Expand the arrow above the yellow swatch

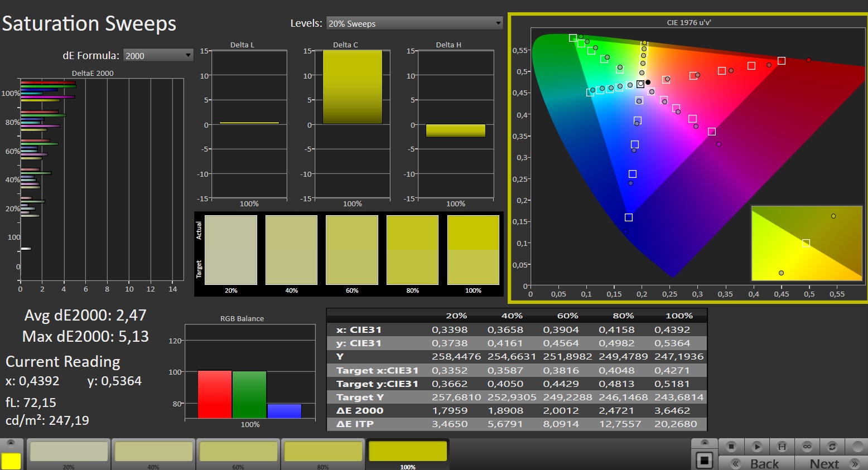tap(11, 444)
